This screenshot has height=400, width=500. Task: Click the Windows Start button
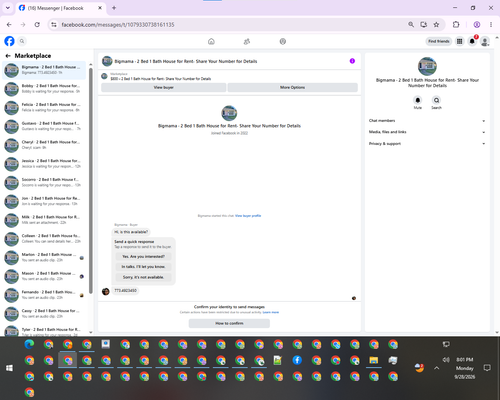point(9,368)
